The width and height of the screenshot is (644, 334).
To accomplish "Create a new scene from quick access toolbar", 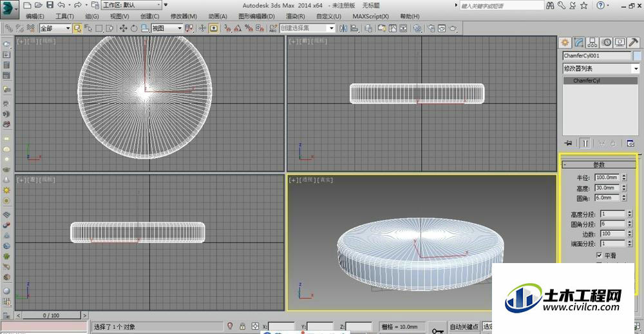I will (27, 5).
